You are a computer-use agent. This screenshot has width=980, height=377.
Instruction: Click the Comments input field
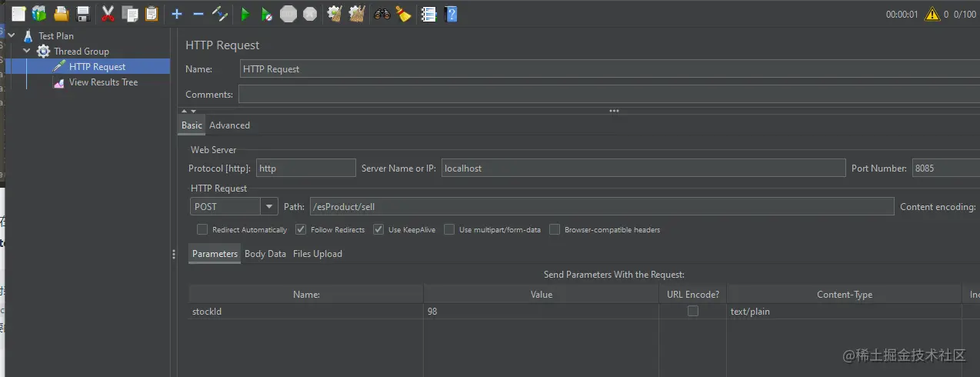point(608,94)
